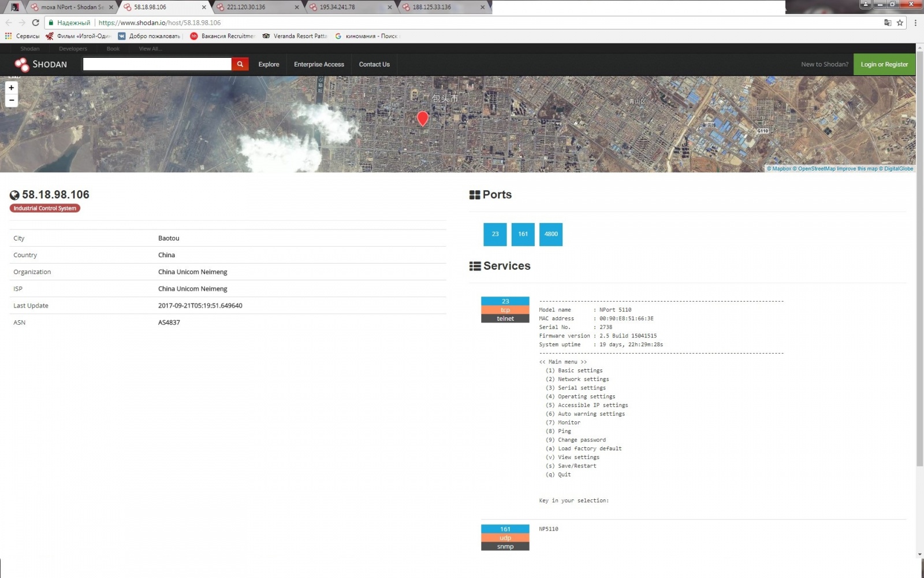The height and width of the screenshot is (578, 924).
Task: Click the scrollbar down arrow
Action: click(x=920, y=554)
